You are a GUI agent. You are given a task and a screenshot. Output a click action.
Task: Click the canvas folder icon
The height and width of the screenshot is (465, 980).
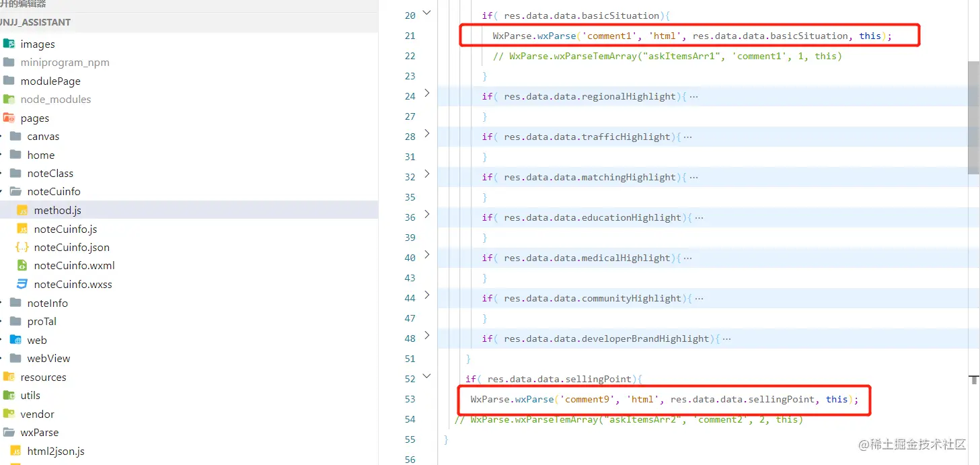click(x=15, y=136)
